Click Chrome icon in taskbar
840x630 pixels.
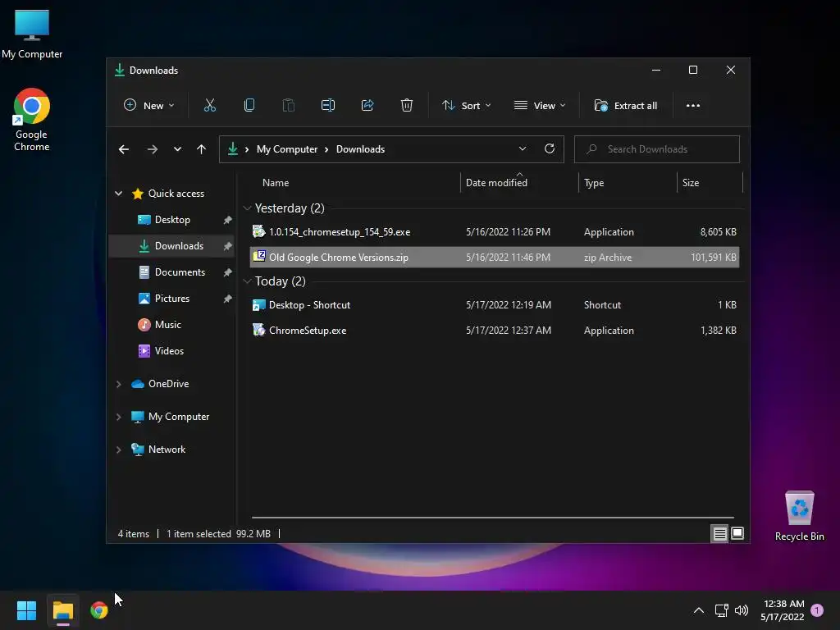click(x=99, y=610)
